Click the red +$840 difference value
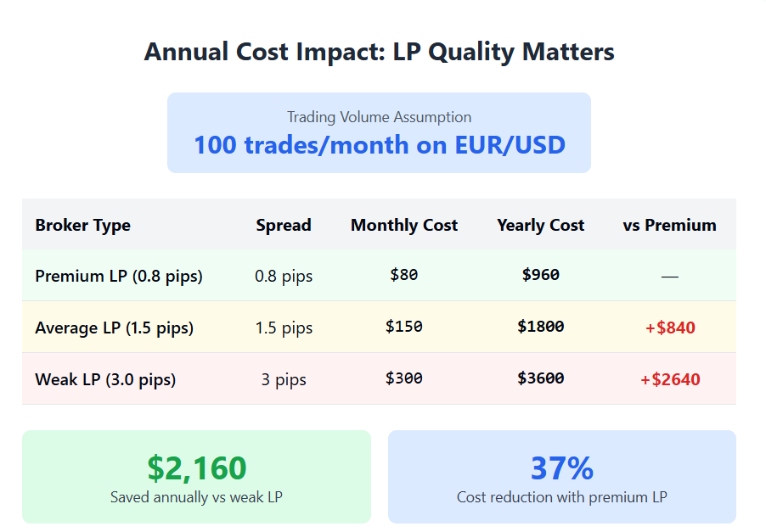The height and width of the screenshot is (532, 766). point(669,328)
